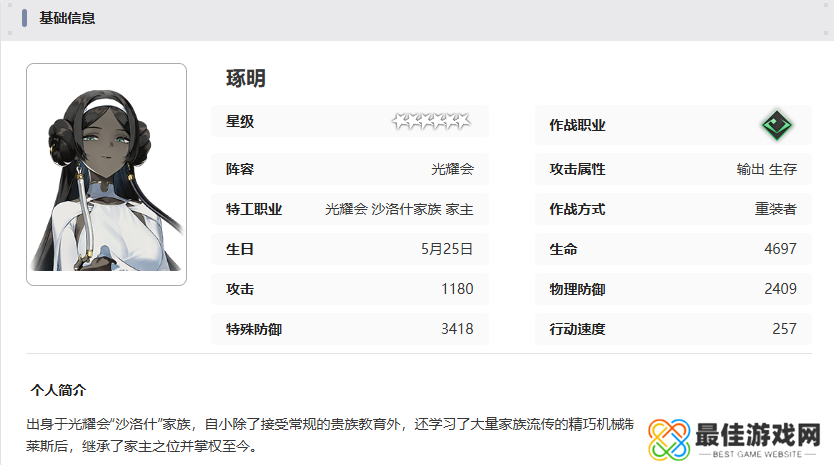The image size is (834, 465).
Task: Select the 物理防御 value 2409
Action: [x=780, y=288]
